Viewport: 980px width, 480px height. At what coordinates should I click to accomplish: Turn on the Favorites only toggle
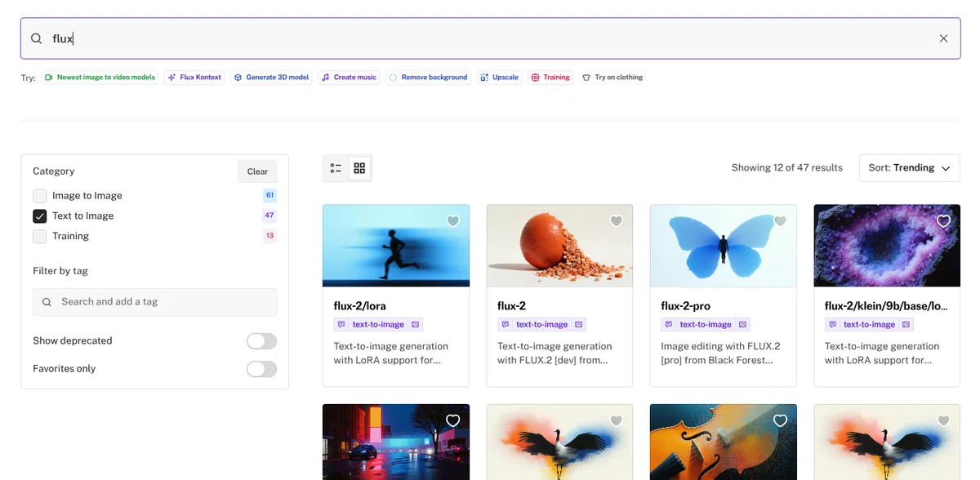261,369
